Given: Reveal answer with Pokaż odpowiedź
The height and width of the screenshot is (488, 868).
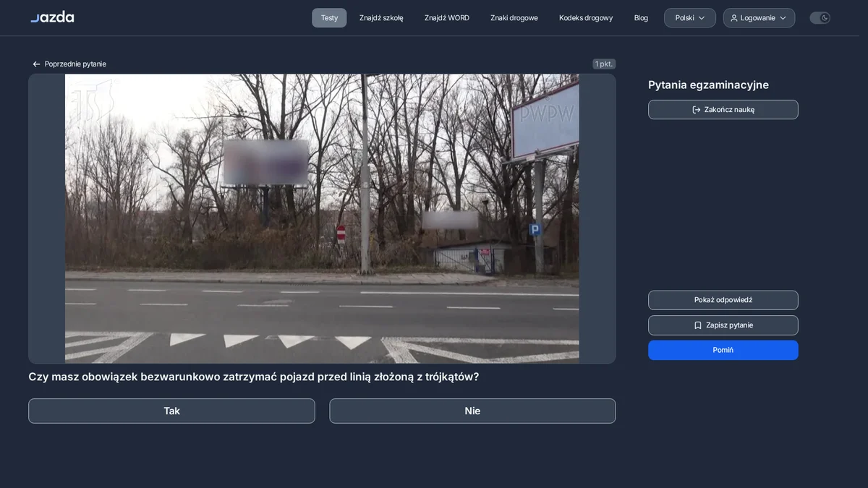Looking at the screenshot, I should (x=723, y=300).
